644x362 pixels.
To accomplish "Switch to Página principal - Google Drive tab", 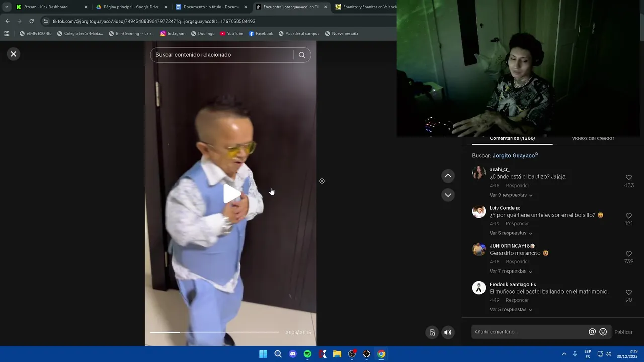I will (131, 7).
